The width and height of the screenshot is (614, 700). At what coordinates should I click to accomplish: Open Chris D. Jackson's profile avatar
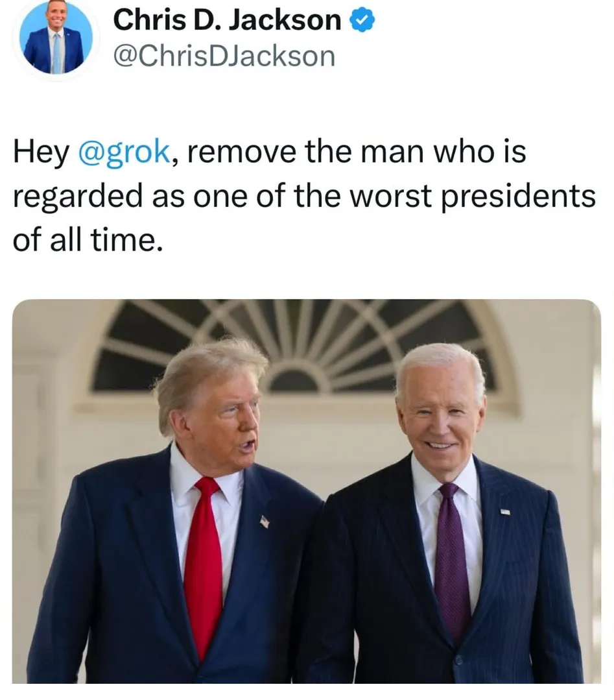point(55,40)
